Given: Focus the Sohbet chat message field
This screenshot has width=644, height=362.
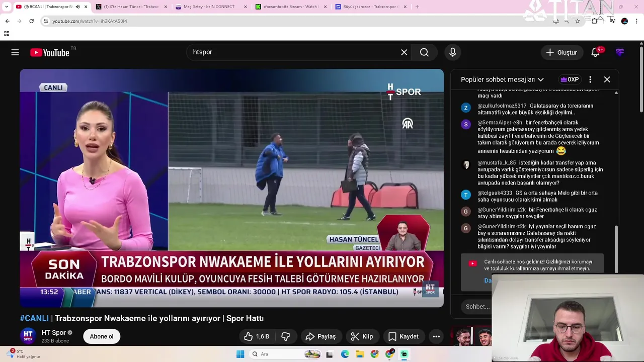Looking at the screenshot, I should (x=478, y=307).
